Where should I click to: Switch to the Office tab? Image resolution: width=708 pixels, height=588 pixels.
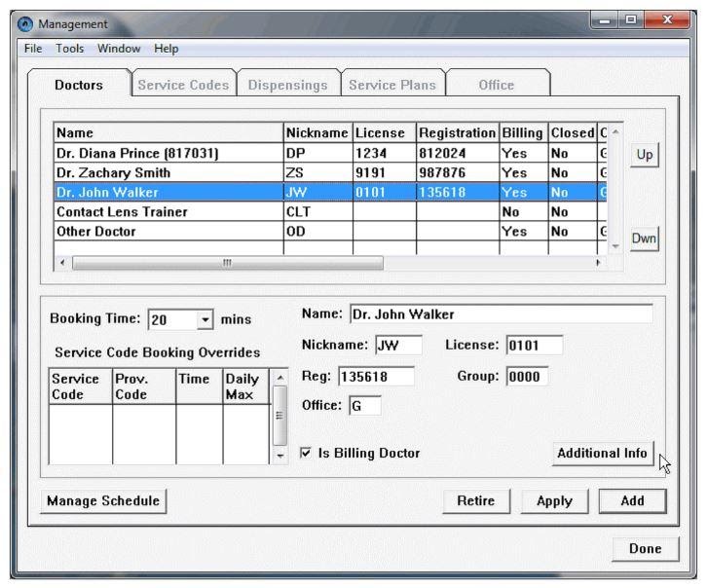click(x=497, y=85)
